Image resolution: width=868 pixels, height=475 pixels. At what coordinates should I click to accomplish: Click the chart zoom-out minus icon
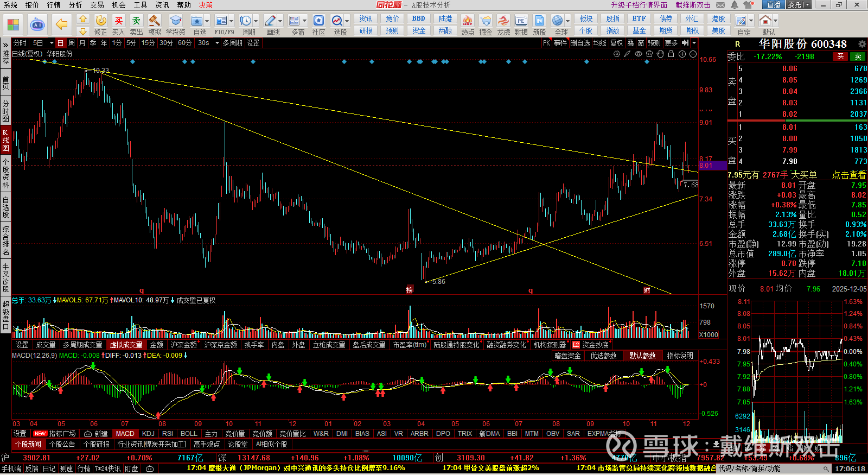click(693, 54)
